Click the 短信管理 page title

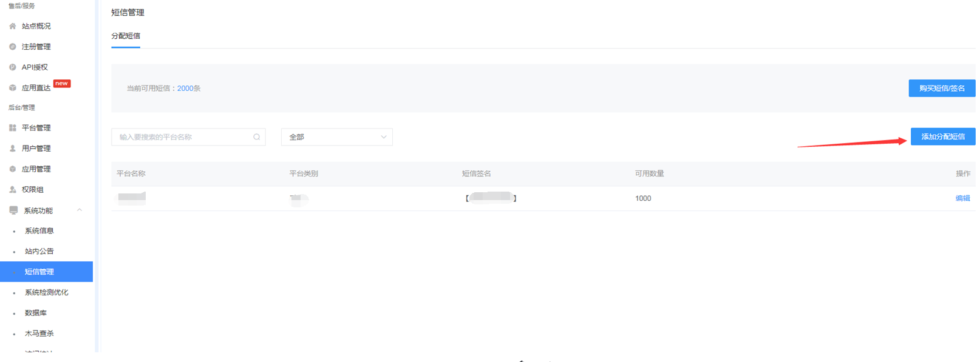coord(128,12)
